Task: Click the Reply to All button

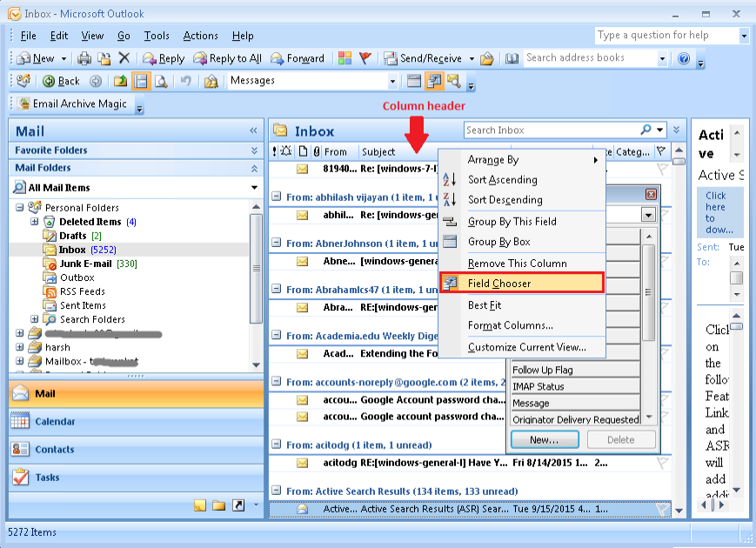Action: coord(228,58)
